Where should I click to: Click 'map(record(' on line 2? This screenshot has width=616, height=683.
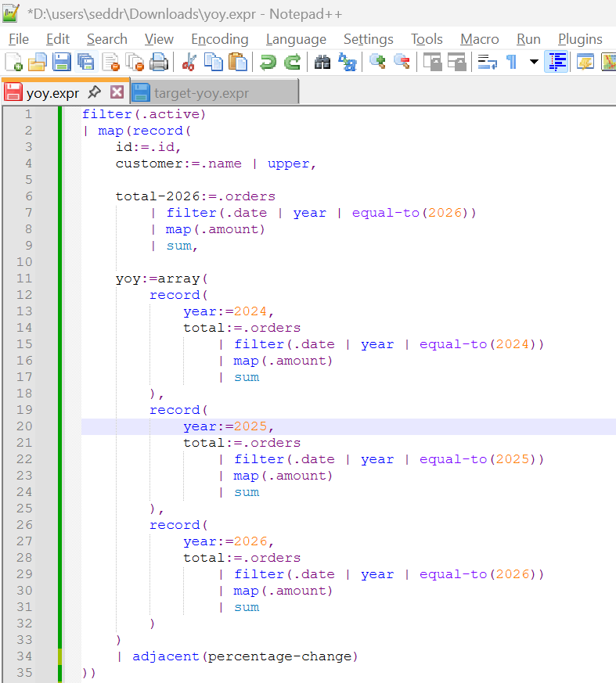point(145,131)
